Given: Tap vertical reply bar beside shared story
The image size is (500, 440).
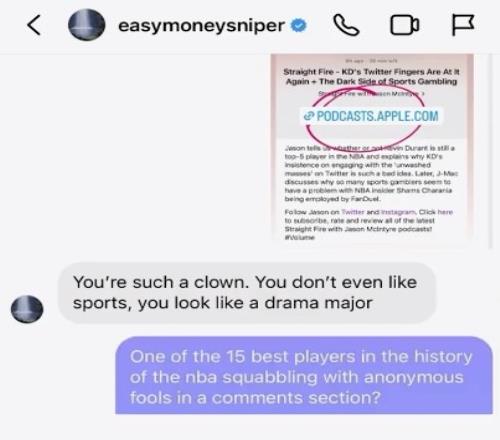Looking at the screenshot, I should coord(490,151).
